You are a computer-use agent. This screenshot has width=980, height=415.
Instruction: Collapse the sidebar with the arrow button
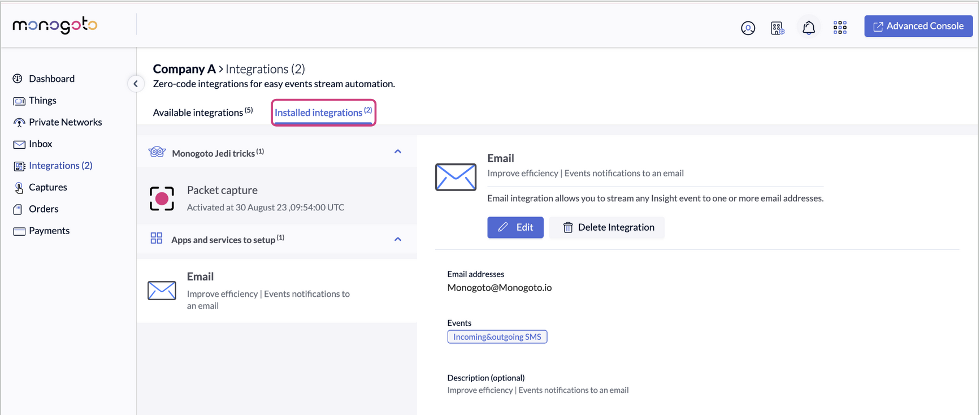[136, 84]
